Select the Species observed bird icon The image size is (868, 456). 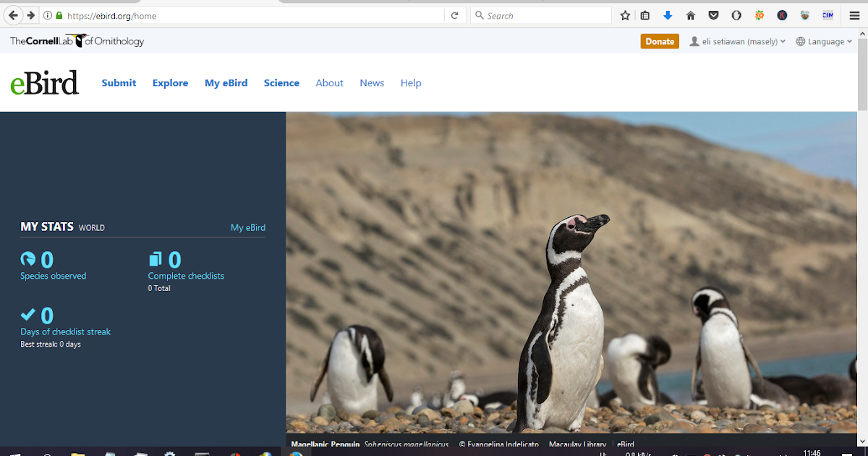pos(27,259)
